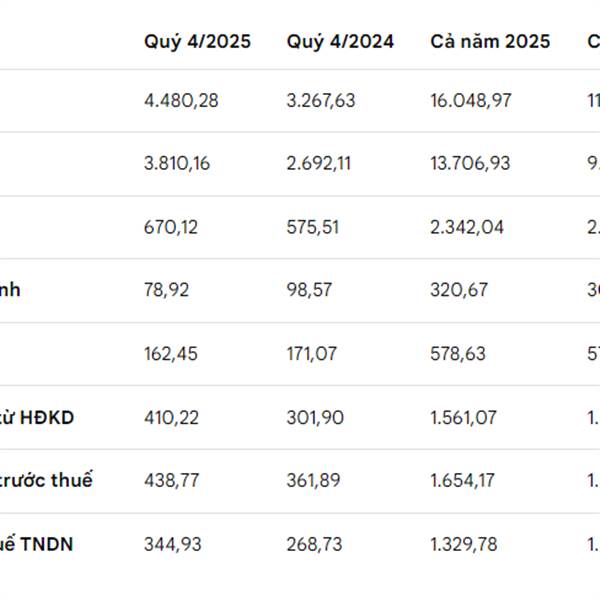Select the 78,92 cell
600x600 pixels.
pyautogui.click(x=166, y=290)
